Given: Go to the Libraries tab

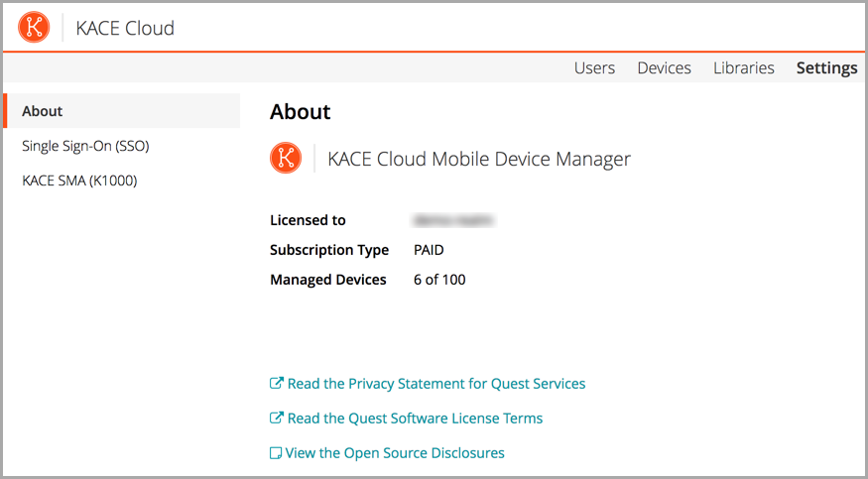Looking at the screenshot, I should (743, 68).
